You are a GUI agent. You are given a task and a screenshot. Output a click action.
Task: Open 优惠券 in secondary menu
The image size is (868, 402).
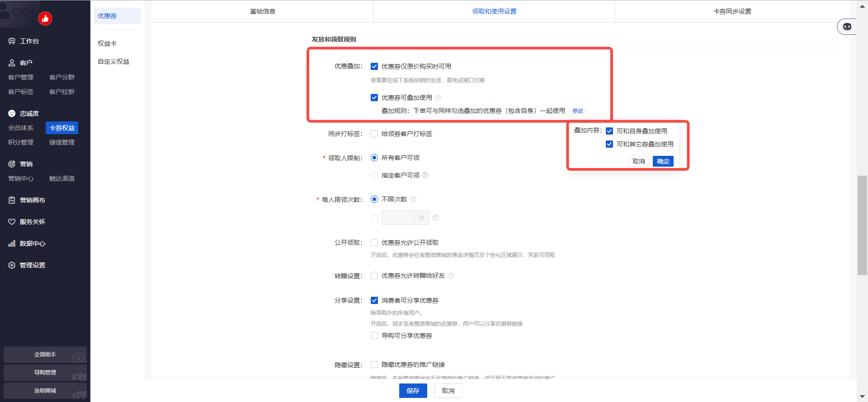[118, 16]
